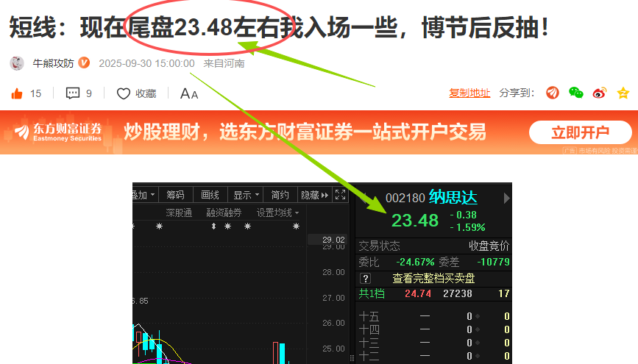Click the -1.59% change percentage
The width and height of the screenshot is (638, 364).
point(468,227)
